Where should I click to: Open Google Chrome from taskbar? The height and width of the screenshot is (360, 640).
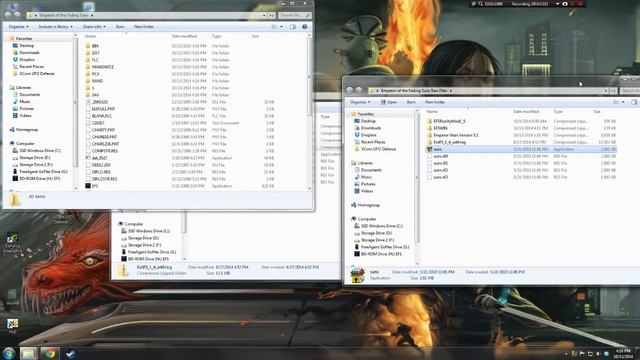tap(50, 353)
